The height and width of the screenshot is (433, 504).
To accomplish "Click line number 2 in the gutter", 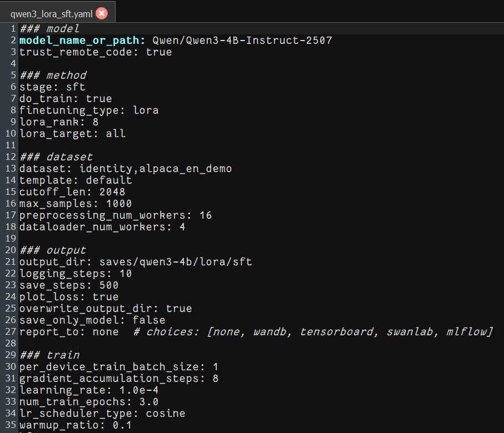I will click(x=13, y=41).
